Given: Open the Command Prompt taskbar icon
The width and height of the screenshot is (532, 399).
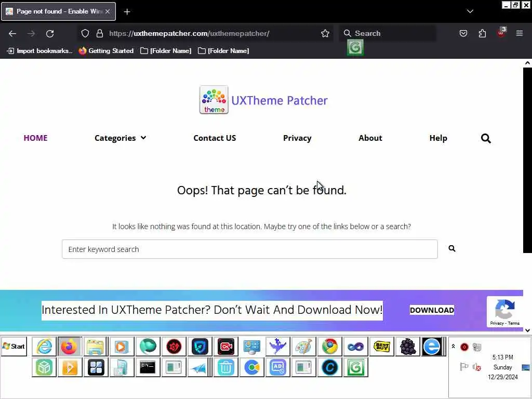Looking at the screenshot, I should coord(148,367).
